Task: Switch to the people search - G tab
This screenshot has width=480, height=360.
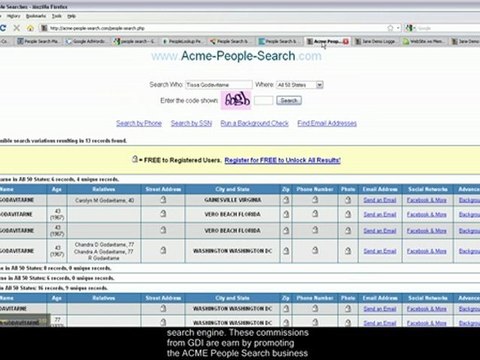Action: [134, 41]
